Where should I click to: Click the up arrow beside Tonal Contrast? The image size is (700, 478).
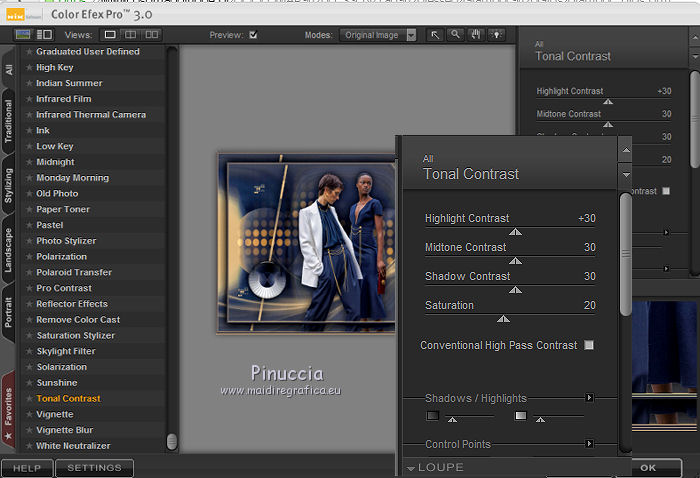626,150
